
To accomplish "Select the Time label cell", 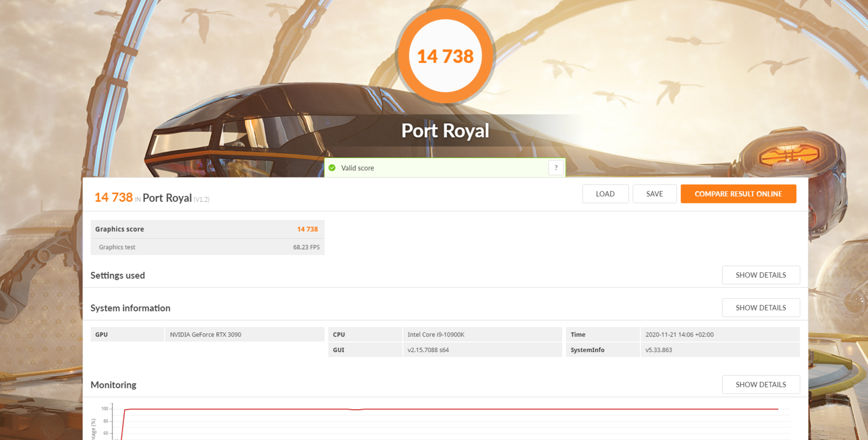I will 603,334.
